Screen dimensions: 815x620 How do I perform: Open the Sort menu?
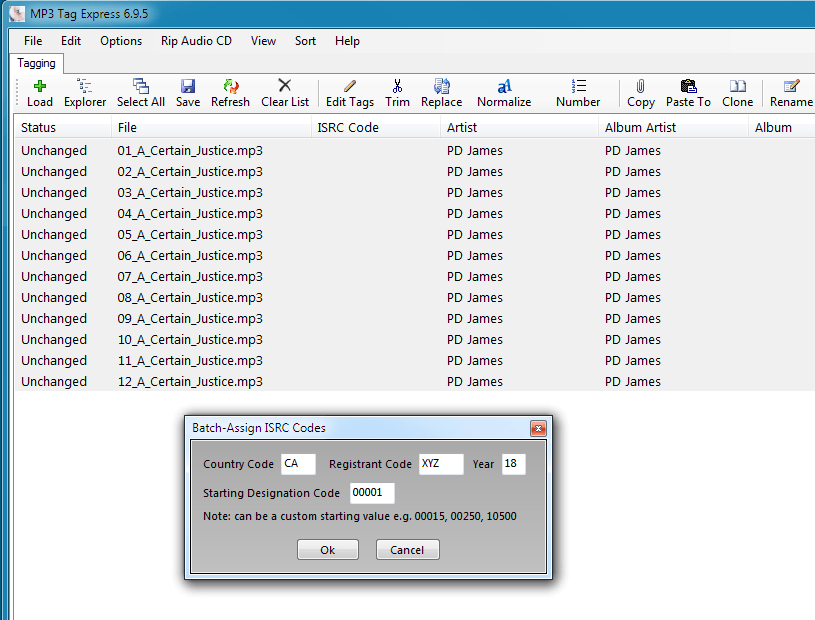[305, 41]
